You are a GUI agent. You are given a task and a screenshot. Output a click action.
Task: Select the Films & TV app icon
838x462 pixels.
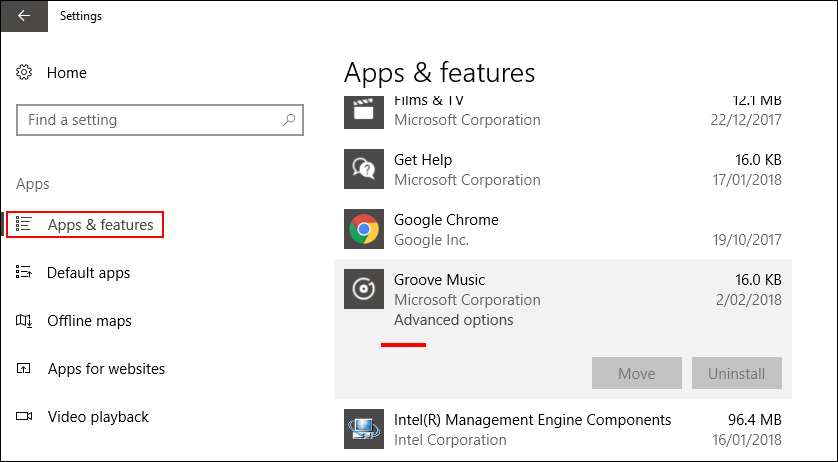364,112
